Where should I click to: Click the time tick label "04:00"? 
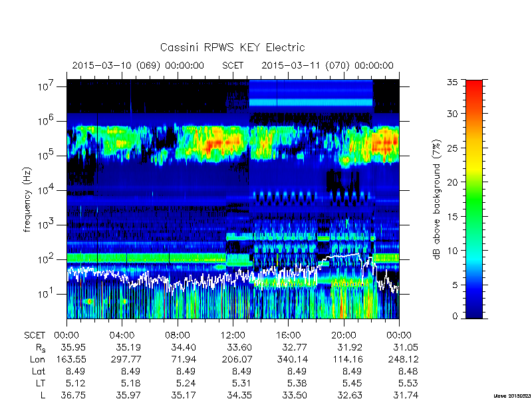[122, 335]
